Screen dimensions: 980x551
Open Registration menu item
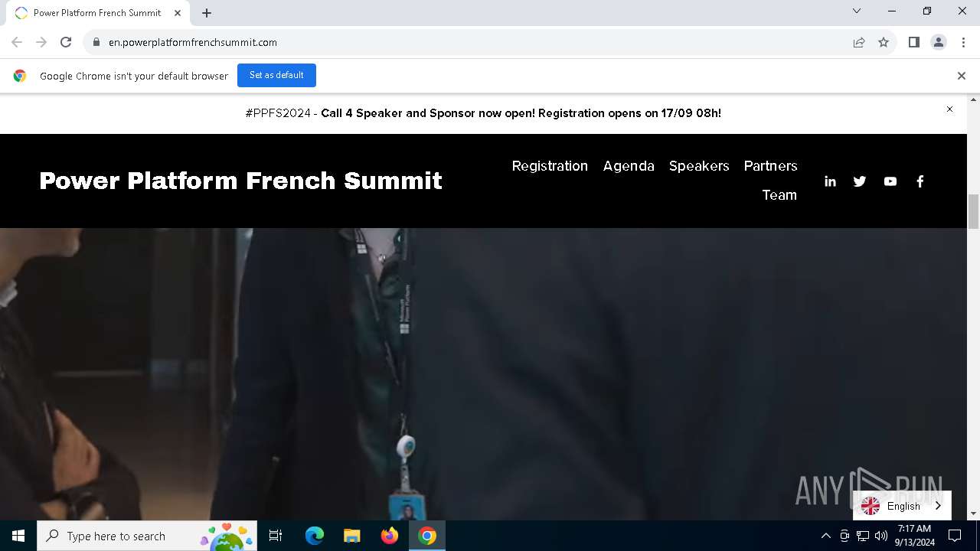tap(550, 166)
